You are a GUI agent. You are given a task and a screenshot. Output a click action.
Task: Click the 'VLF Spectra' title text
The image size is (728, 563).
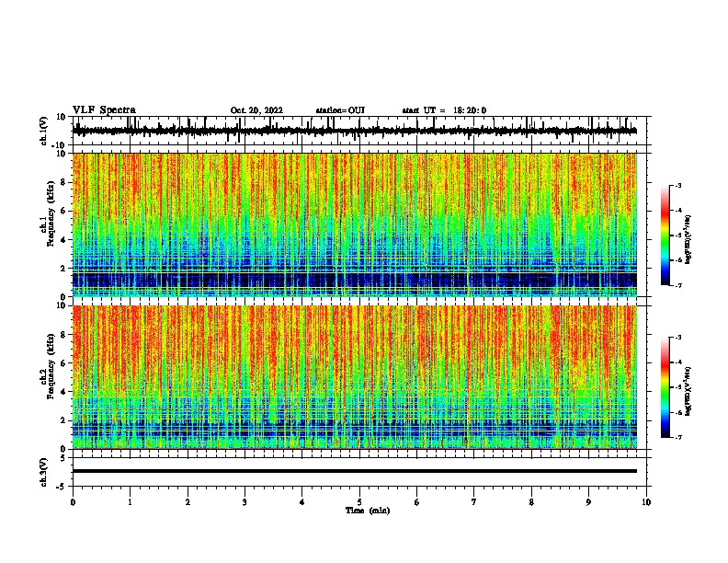click(x=104, y=110)
